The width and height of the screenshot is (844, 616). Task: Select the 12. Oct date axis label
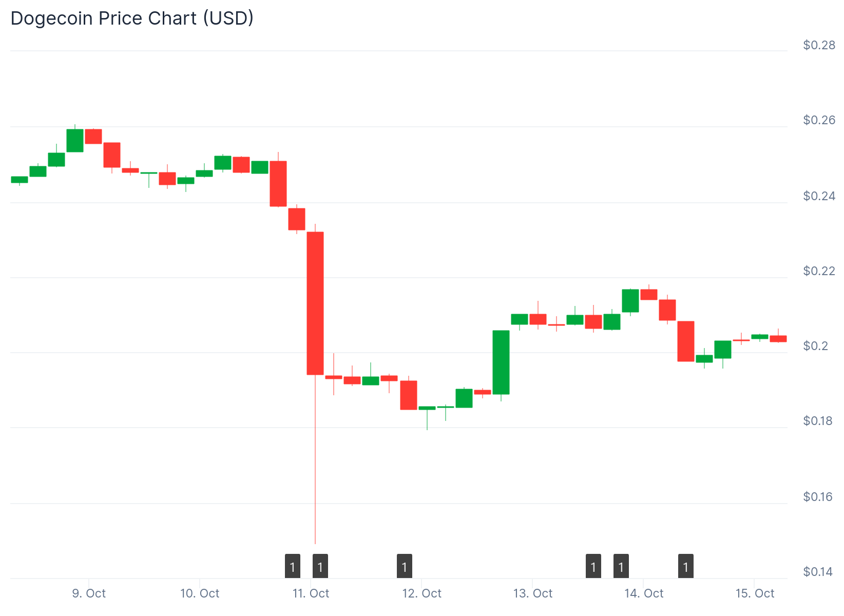pyautogui.click(x=421, y=593)
